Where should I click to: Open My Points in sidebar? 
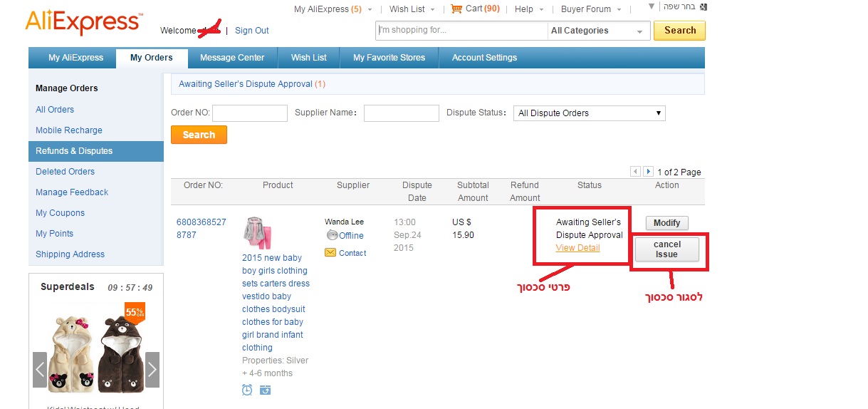point(55,234)
